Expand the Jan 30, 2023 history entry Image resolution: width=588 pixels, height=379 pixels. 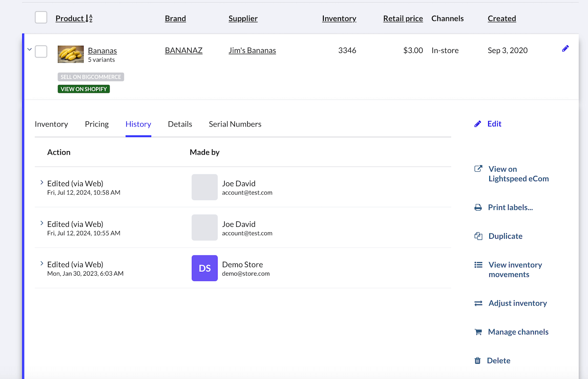[42, 263]
